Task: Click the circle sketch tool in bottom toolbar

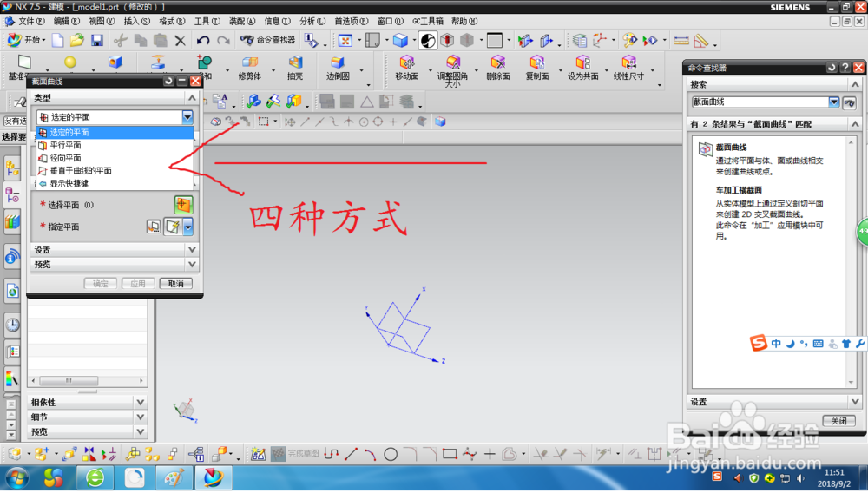Action: (391, 454)
